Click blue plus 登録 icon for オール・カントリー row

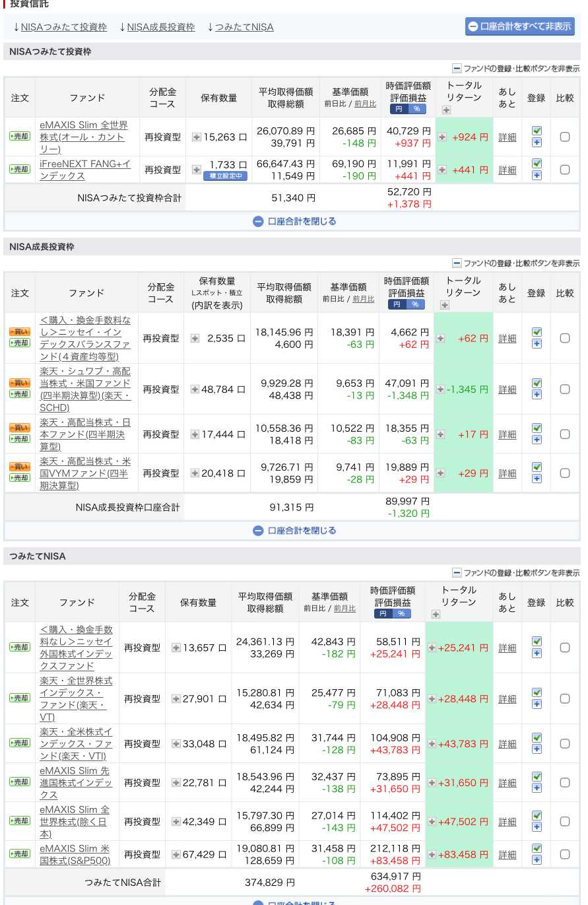[x=537, y=143]
